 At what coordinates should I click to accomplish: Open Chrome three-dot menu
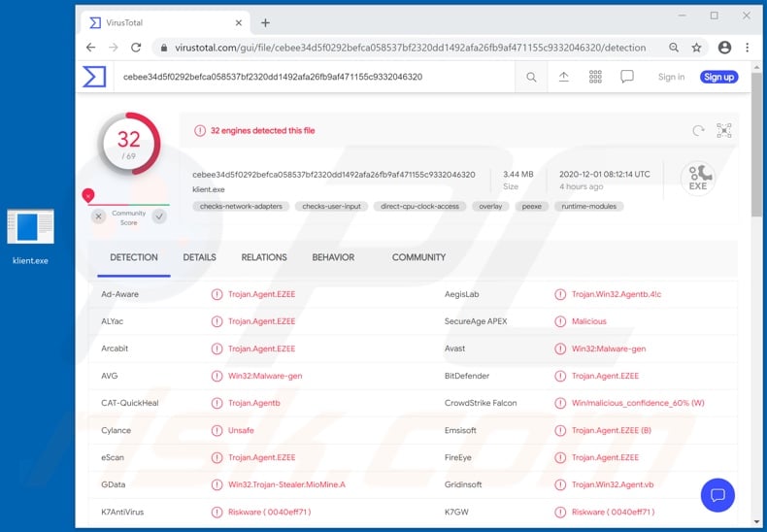pyautogui.click(x=747, y=48)
